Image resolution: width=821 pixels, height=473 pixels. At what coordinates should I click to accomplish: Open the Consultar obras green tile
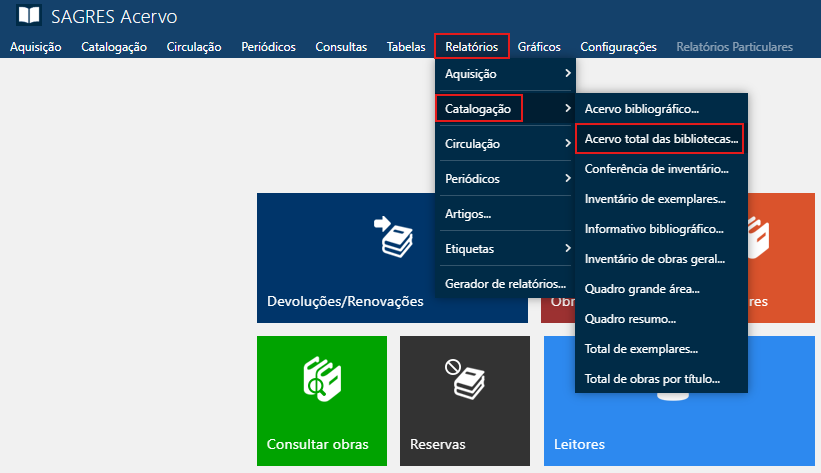[x=321, y=400]
